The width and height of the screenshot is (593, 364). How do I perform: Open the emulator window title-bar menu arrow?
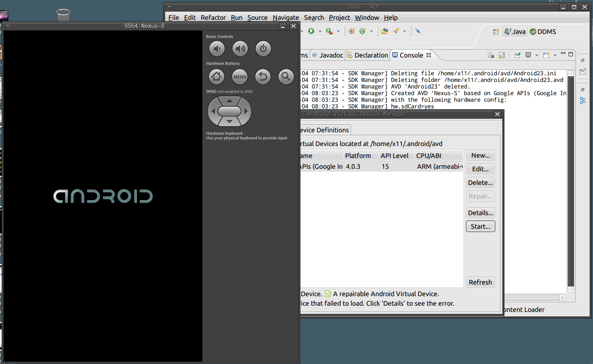(x=7, y=26)
